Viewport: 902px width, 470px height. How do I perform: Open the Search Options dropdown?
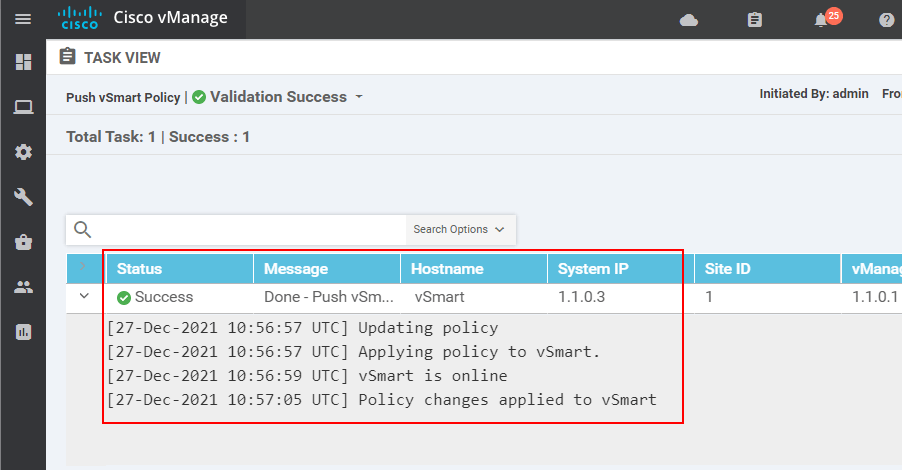click(x=459, y=229)
